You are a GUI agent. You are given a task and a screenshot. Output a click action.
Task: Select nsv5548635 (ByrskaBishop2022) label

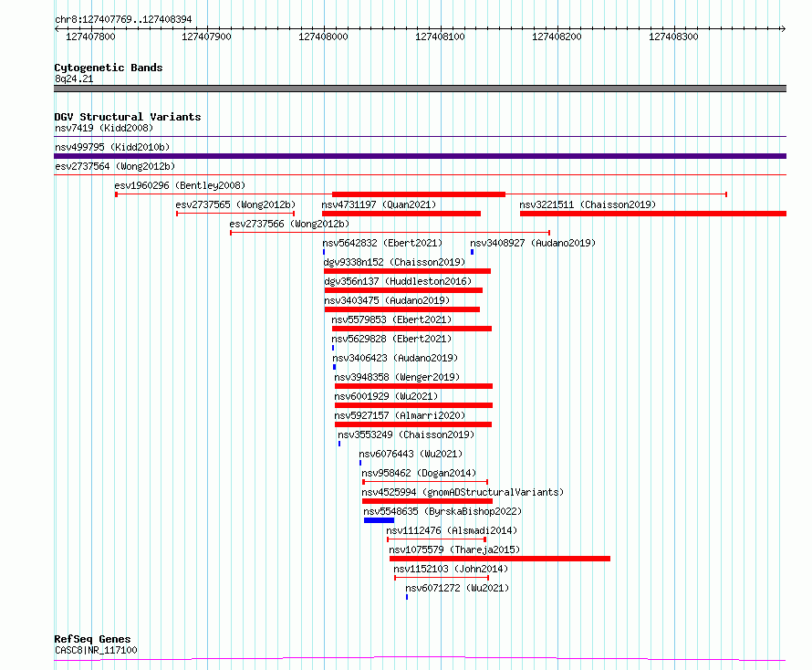click(442, 511)
